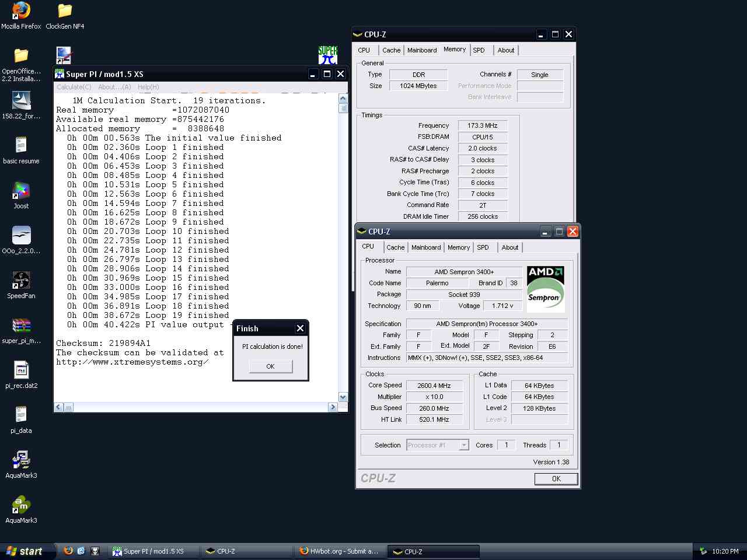Click Level 2 cache value 128 KBytes

coord(539,408)
